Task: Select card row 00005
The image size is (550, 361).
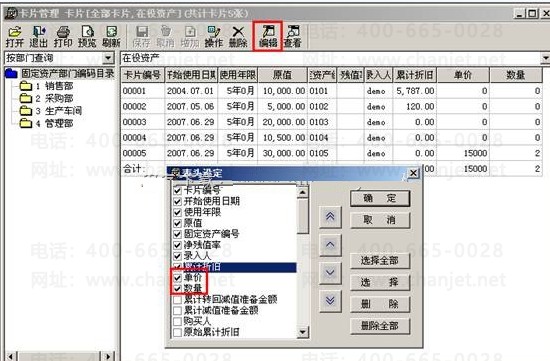Action: 331,153
